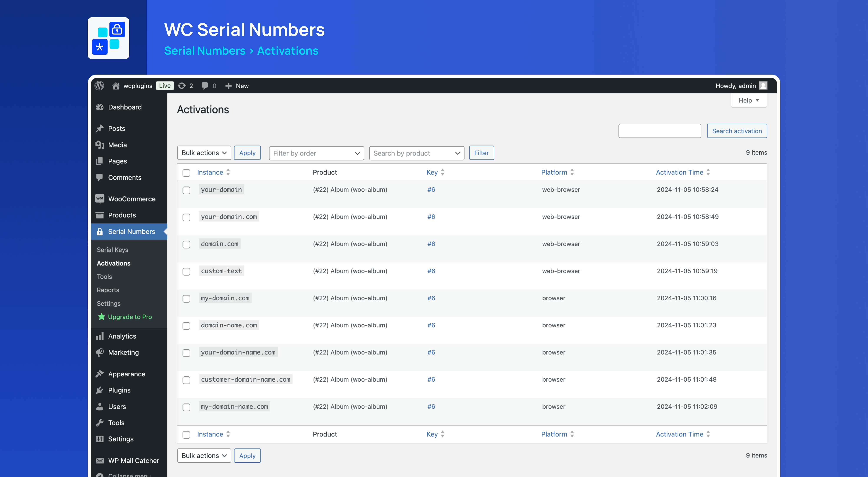Click the Plugins plug icon

[100, 390]
